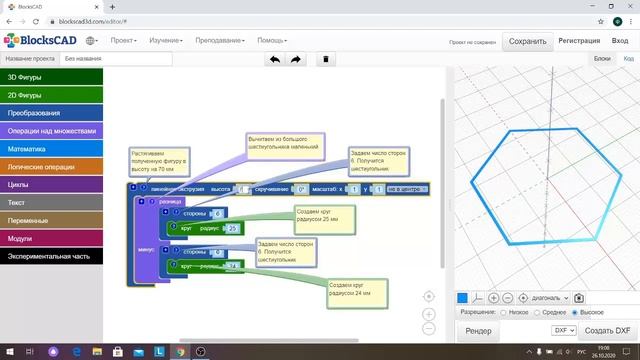Click mutator plus on difference block
The width and height of the screenshot is (640, 360).
(x=141, y=202)
